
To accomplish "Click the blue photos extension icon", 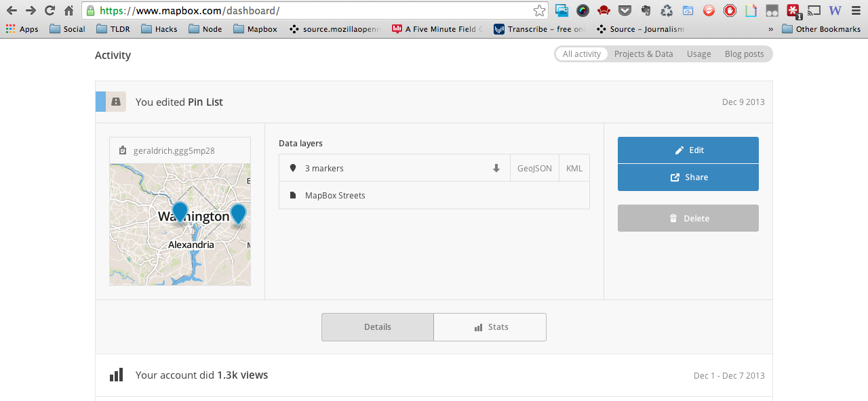I will (561, 10).
